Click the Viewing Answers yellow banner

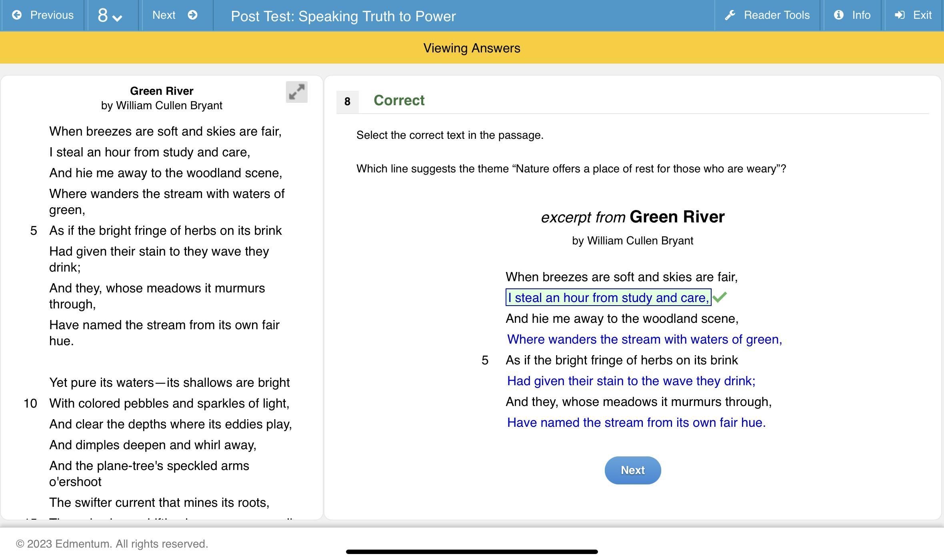[472, 48]
